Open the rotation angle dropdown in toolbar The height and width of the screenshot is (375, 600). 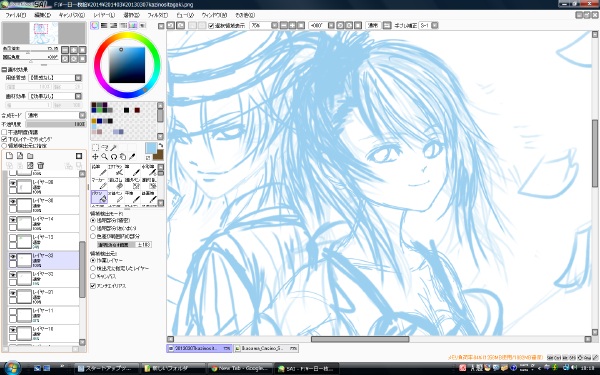pyautogui.click(x=331, y=25)
